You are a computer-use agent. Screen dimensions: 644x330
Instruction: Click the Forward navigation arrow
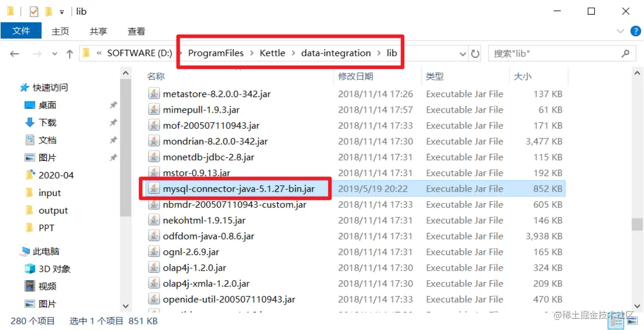[37, 54]
